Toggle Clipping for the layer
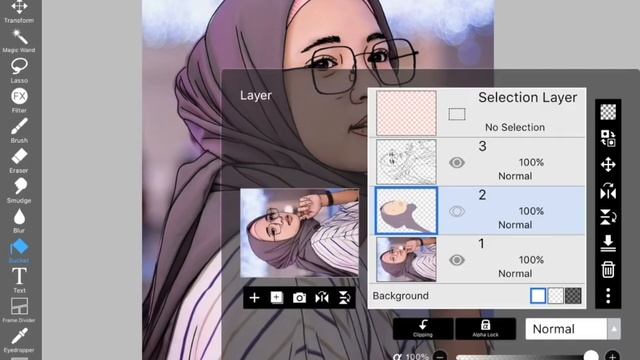 click(423, 329)
